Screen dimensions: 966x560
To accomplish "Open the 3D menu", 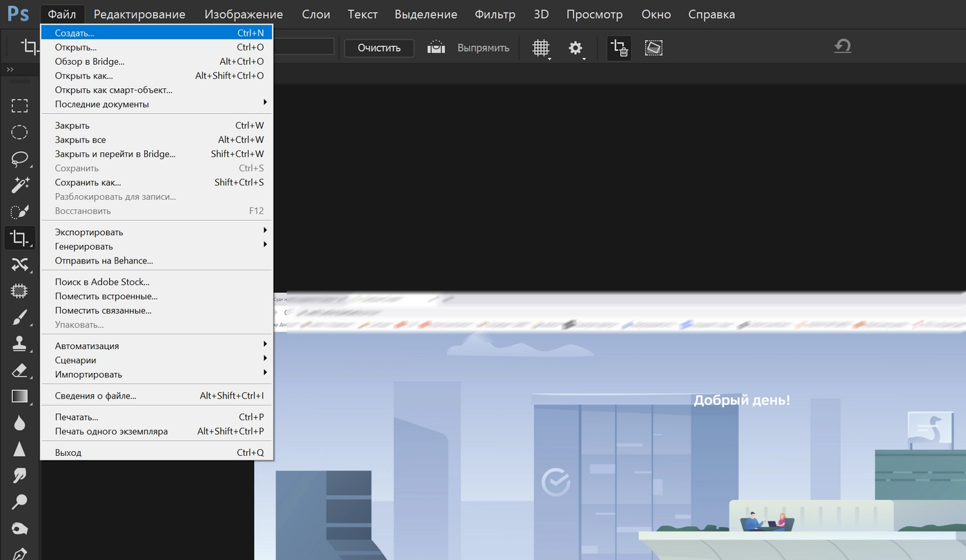I will tap(541, 14).
